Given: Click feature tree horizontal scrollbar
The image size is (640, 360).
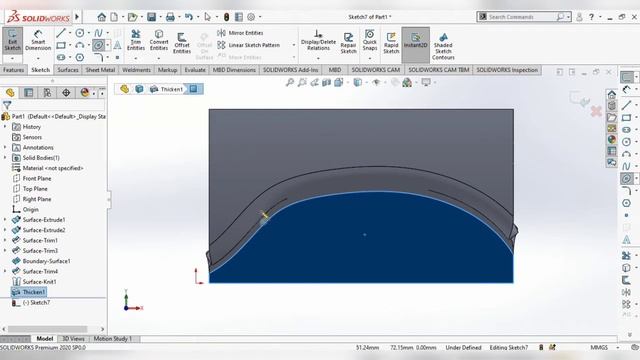Looking at the screenshot, I should coord(47,329).
